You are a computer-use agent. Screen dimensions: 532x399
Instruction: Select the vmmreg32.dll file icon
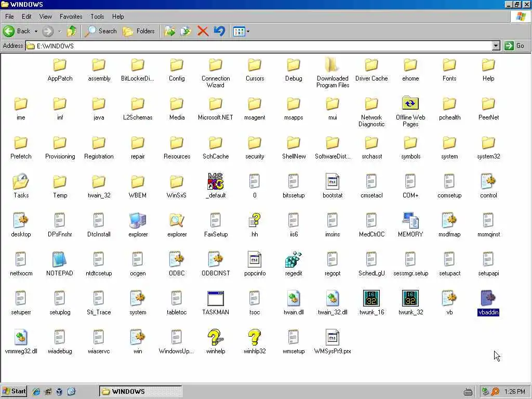click(x=21, y=338)
